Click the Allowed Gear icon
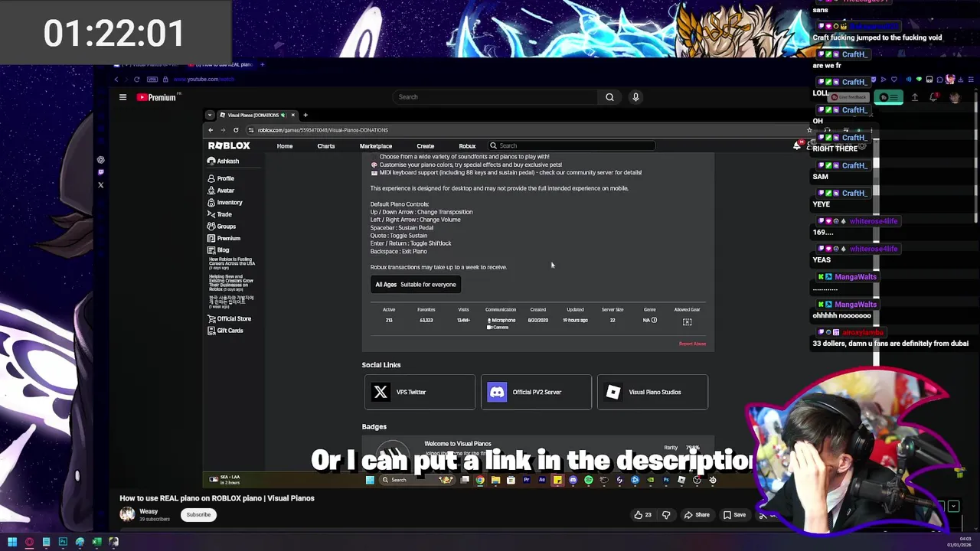980x551 pixels. pyautogui.click(x=687, y=321)
